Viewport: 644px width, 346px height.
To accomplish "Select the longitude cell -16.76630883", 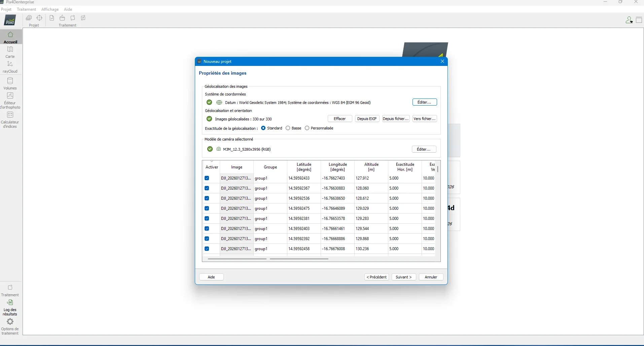I will pos(338,188).
